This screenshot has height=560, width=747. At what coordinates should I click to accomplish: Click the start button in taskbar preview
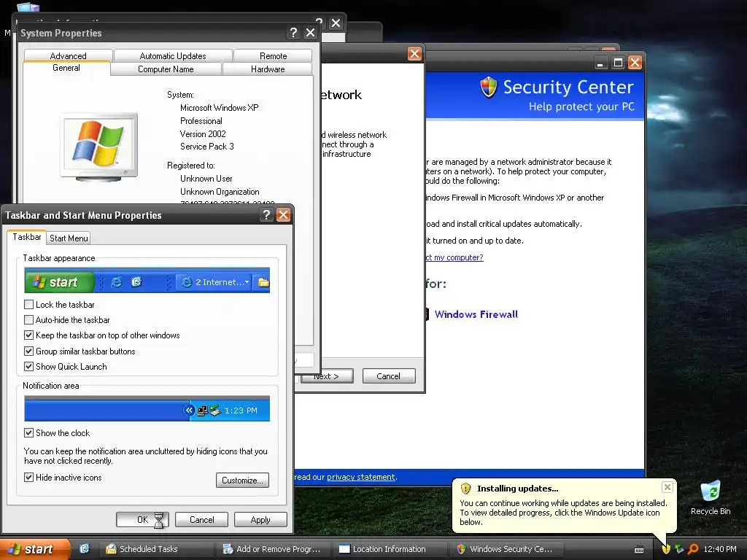point(60,282)
